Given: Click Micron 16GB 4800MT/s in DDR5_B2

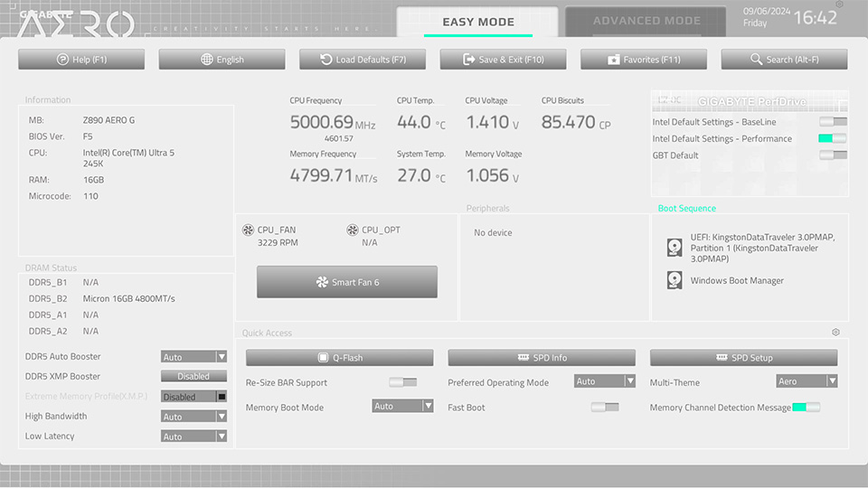Looking at the screenshot, I should click(x=129, y=298).
